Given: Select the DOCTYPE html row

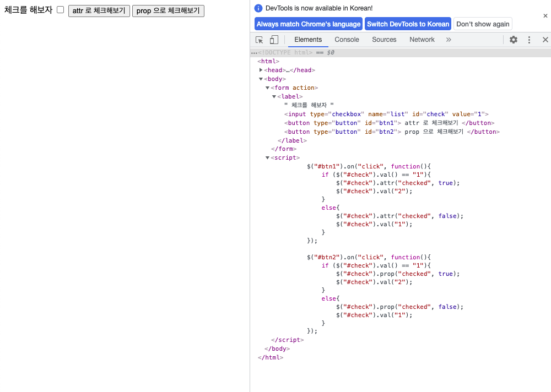Looking at the screenshot, I should (401, 52).
